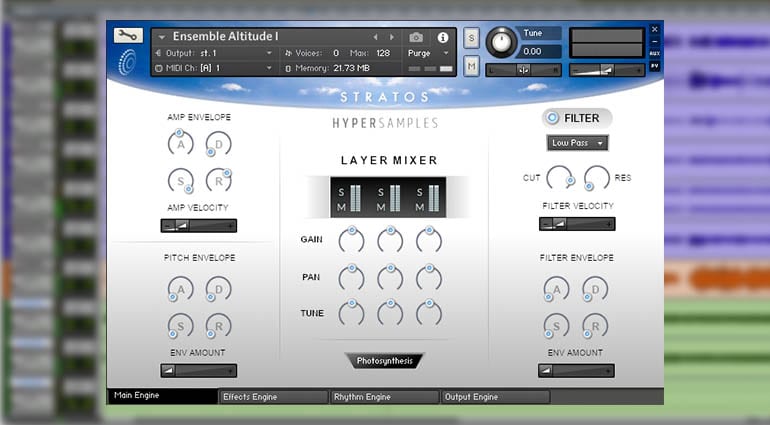The image size is (770, 425).
Task: Click the Filter Envelope R knob
Action: (595, 325)
